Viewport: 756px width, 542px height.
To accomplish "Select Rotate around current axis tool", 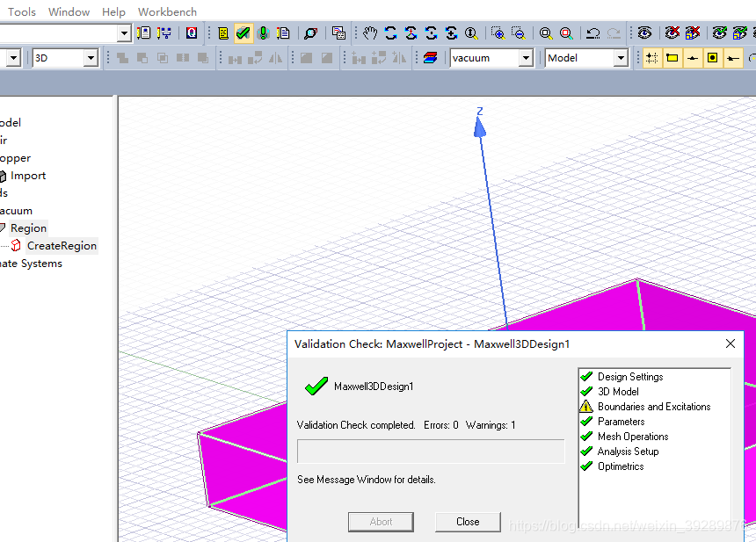I will (451, 33).
